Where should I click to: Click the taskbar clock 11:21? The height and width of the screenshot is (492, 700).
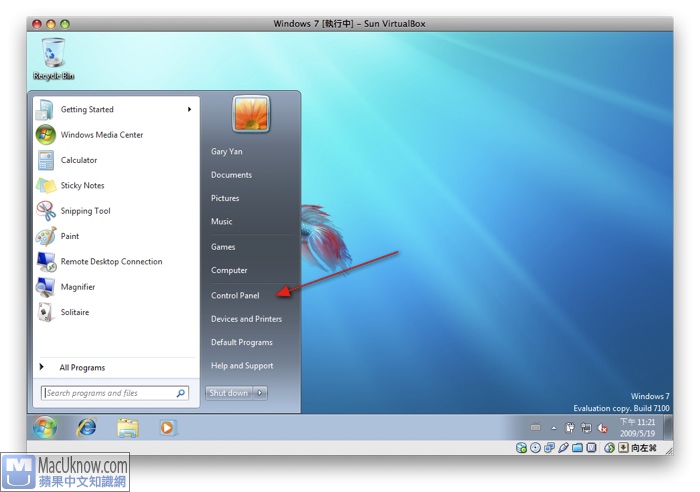(638, 428)
